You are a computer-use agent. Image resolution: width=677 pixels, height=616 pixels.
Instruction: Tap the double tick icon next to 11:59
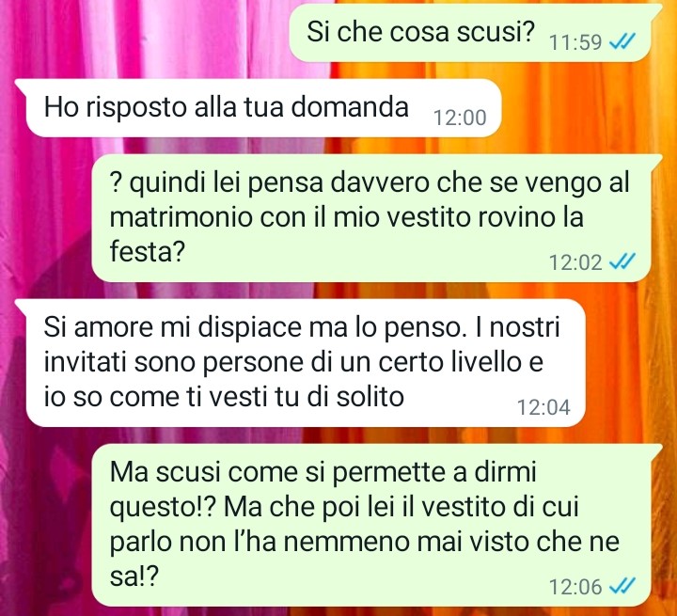[x=622, y=42]
